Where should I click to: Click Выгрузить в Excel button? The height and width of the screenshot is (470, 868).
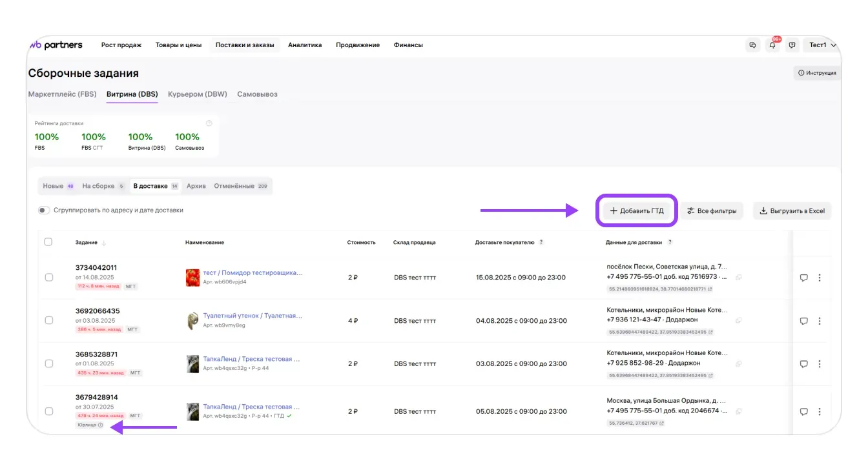(x=792, y=211)
